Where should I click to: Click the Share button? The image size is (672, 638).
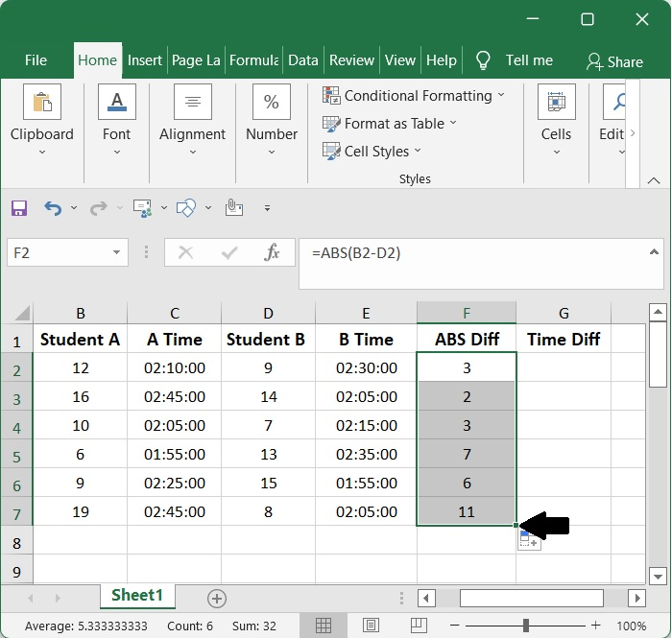click(614, 61)
